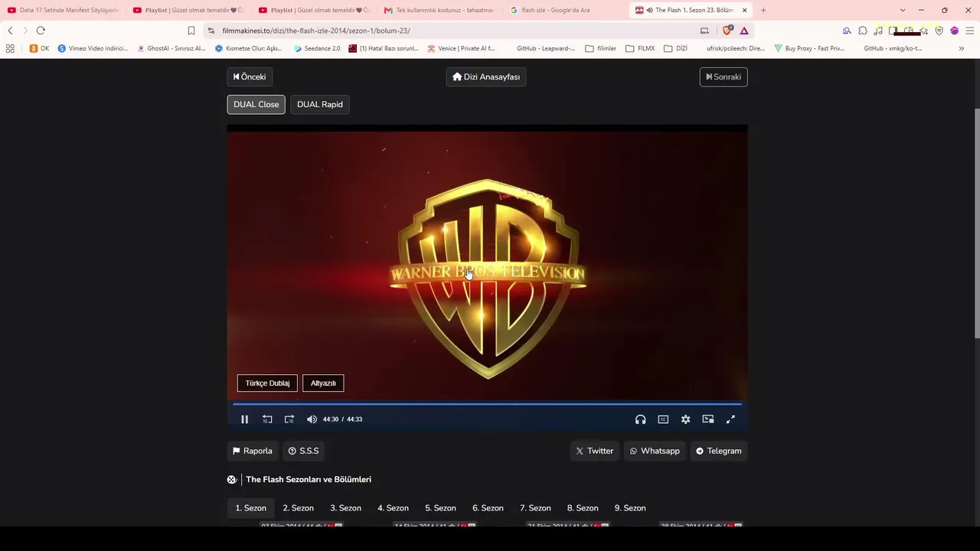Close The Flash 1. Sezon tab
This screenshot has width=980, height=551.
click(744, 10)
